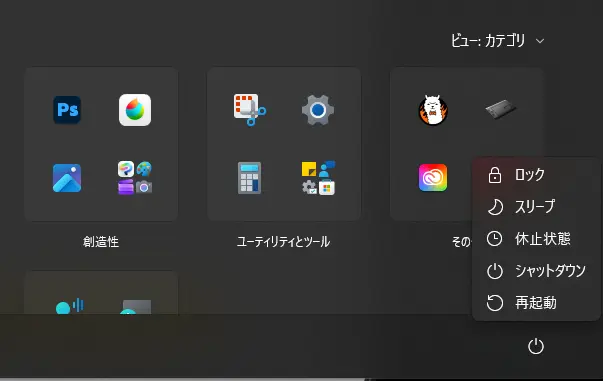This screenshot has height=381, width=603.
Task: Launch the Snipping Tool
Action: (x=250, y=110)
